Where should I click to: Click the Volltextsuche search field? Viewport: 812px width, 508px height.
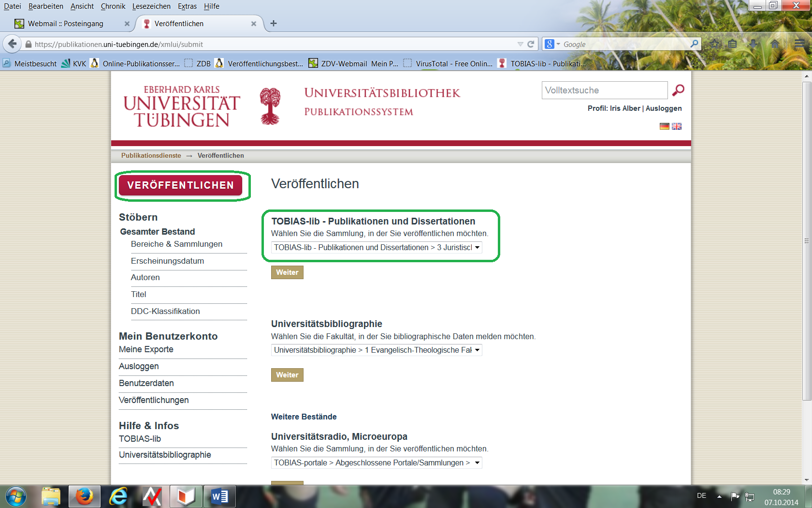pos(605,90)
